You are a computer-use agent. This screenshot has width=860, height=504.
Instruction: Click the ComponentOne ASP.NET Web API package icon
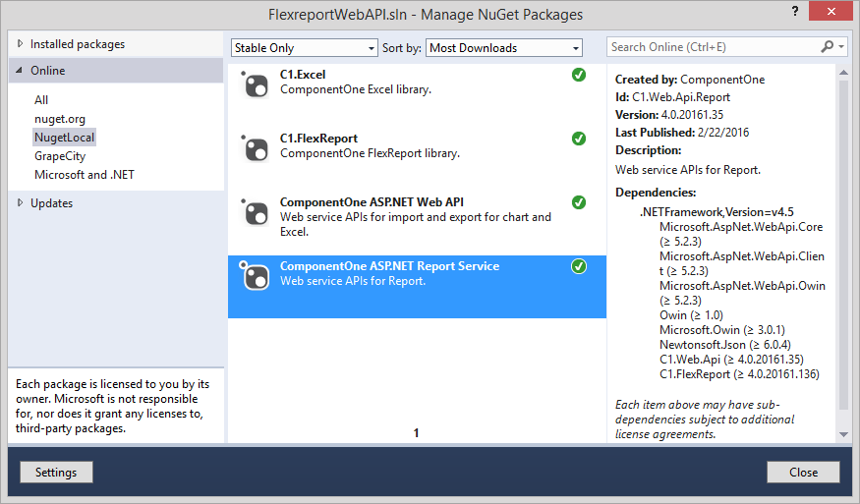coord(256,213)
